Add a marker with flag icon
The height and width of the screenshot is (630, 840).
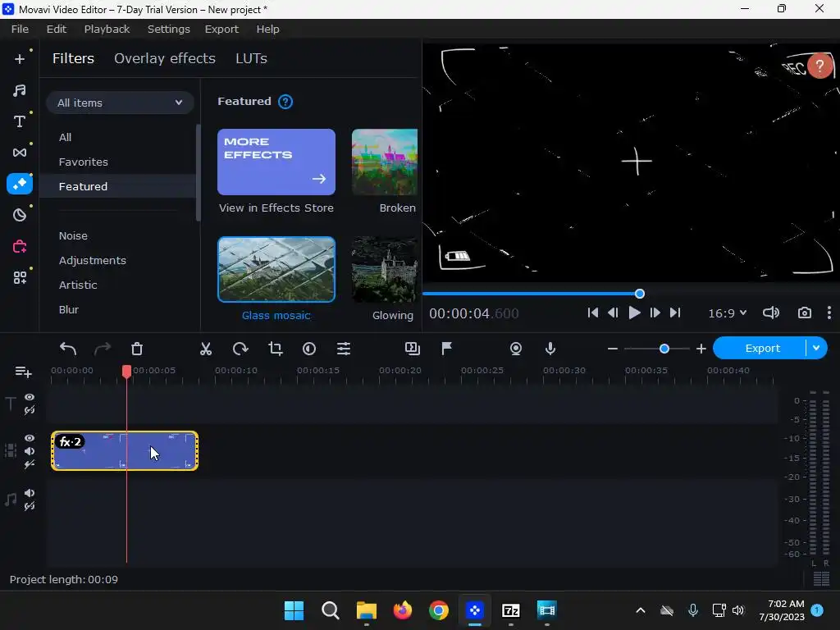447,349
